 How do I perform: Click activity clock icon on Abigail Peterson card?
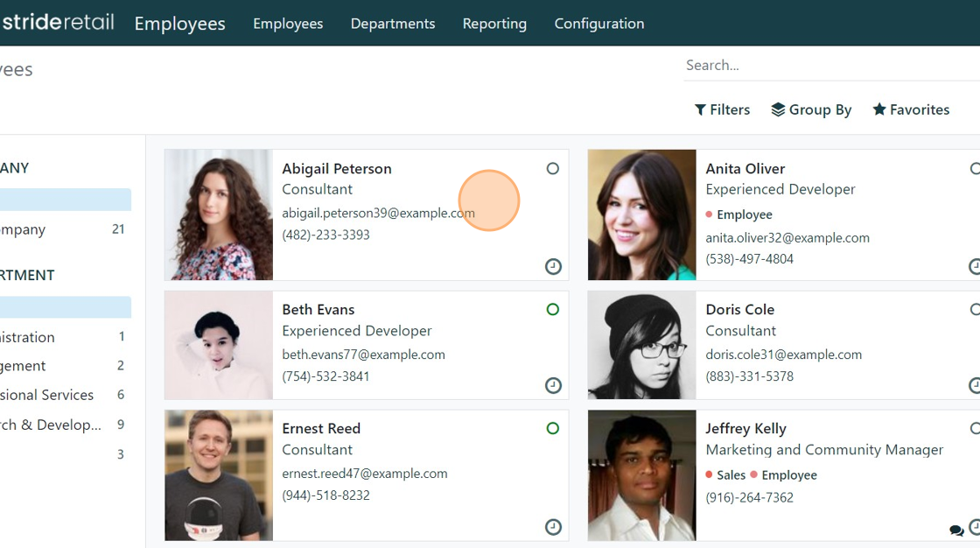click(x=553, y=266)
